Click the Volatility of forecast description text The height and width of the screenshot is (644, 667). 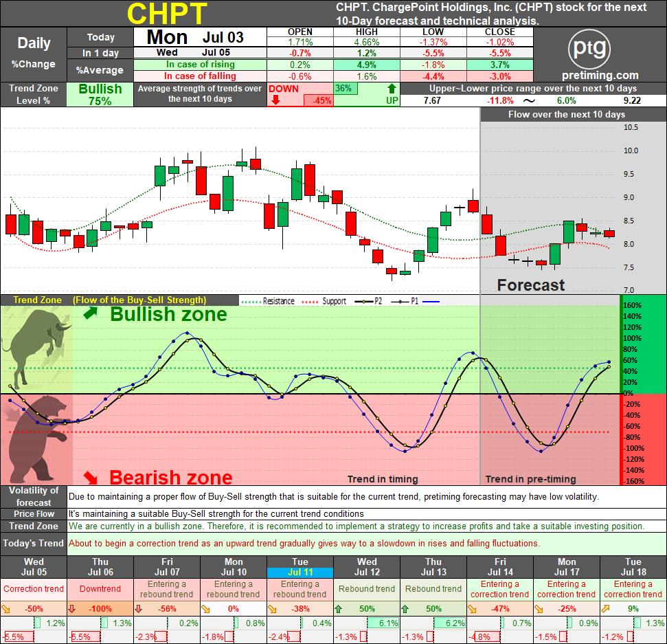334,497
